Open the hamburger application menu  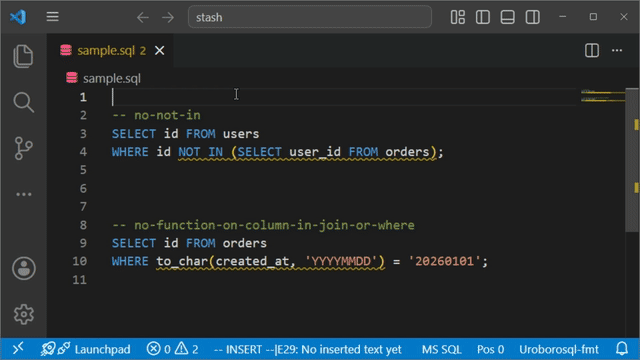click(x=52, y=17)
